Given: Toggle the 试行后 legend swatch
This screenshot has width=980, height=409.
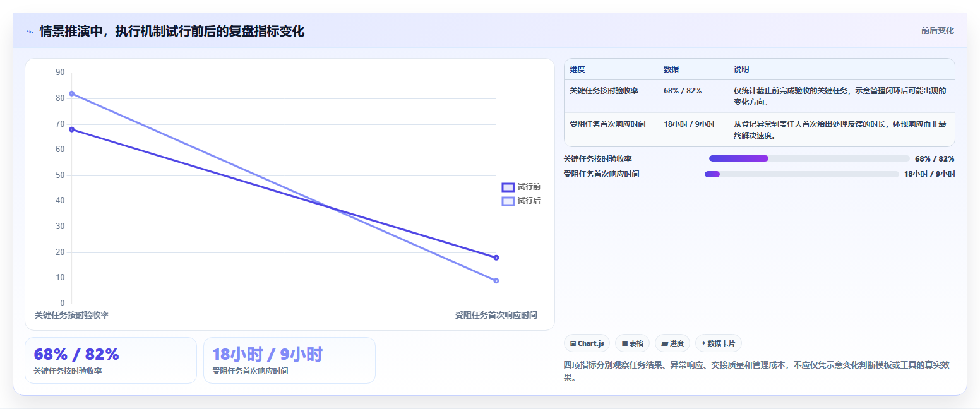Looking at the screenshot, I should pos(508,201).
